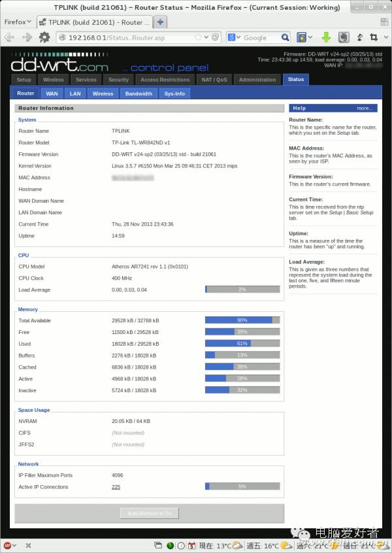The image size is (392, 553).
Task: Close the add-on bar with X
Action: tap(29, 545)
